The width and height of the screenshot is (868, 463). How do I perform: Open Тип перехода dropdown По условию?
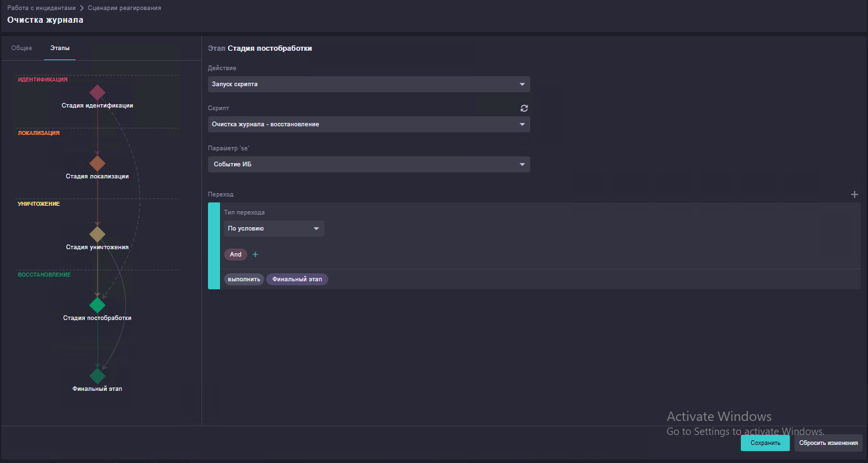[274, 228]
